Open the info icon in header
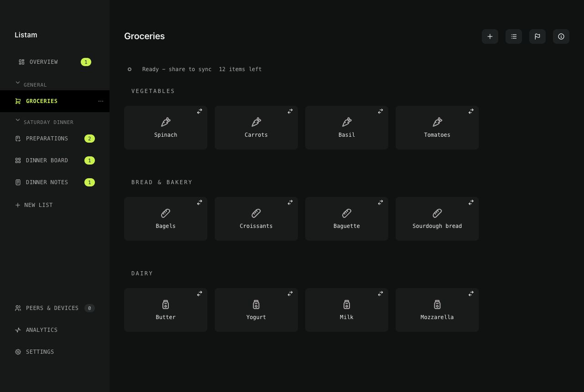The height and width of the screenshot is (392, 584). [561, 36]
